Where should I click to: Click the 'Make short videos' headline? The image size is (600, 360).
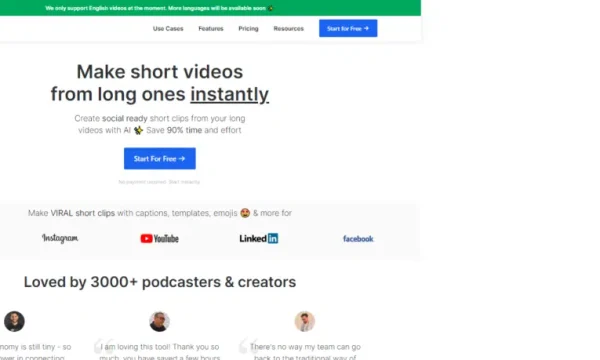tap(160, 72)
